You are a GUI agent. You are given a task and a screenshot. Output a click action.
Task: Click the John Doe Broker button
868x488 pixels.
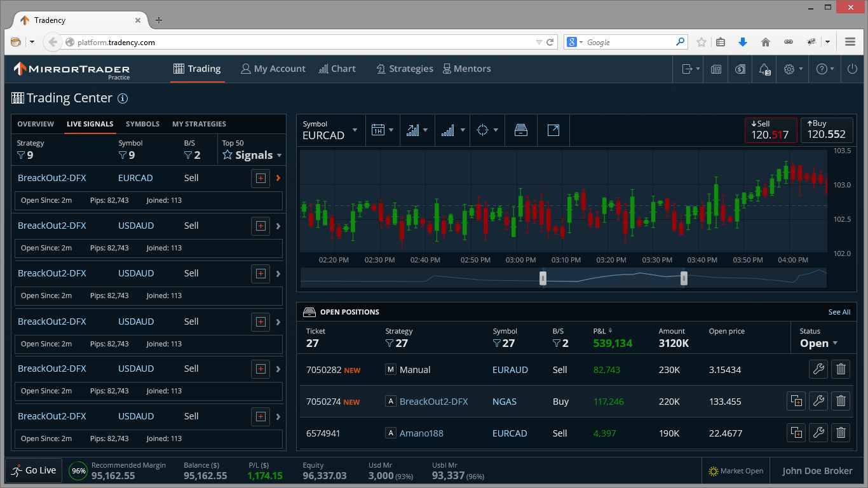(817, 471)
